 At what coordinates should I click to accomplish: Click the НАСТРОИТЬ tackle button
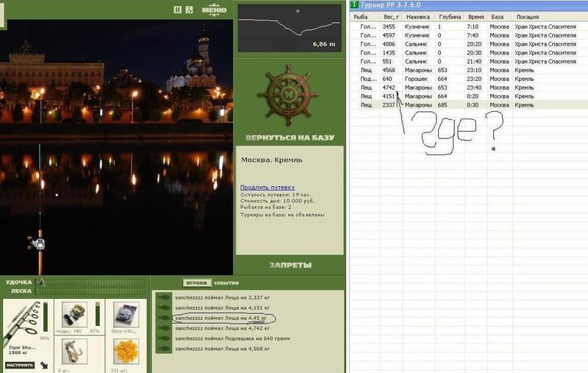pos(20,365)
